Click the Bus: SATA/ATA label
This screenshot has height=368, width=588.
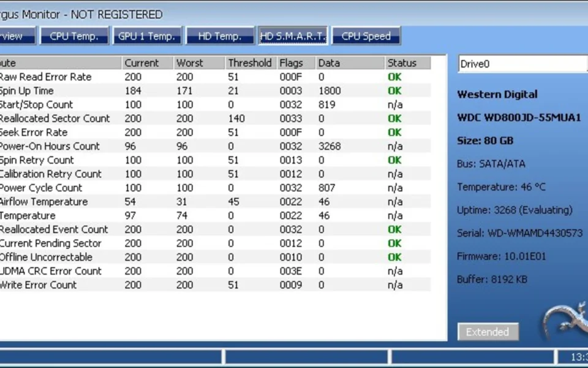tap(491, 164)
